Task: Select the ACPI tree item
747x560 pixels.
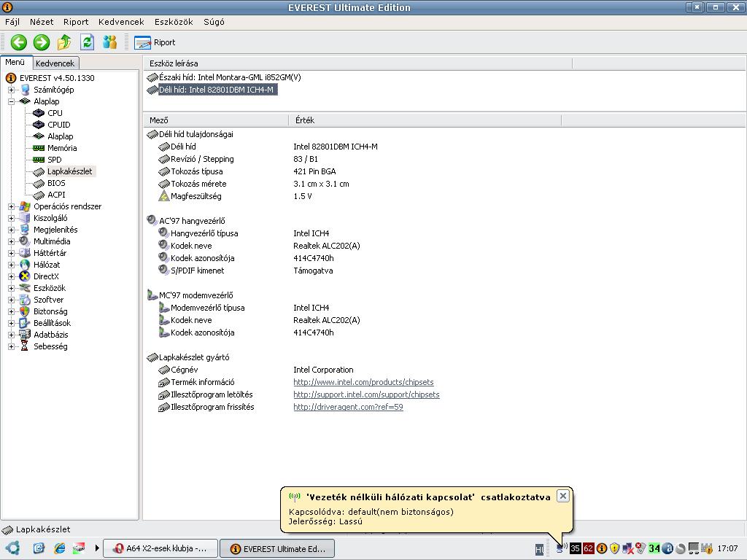Action: click(56, 195)
